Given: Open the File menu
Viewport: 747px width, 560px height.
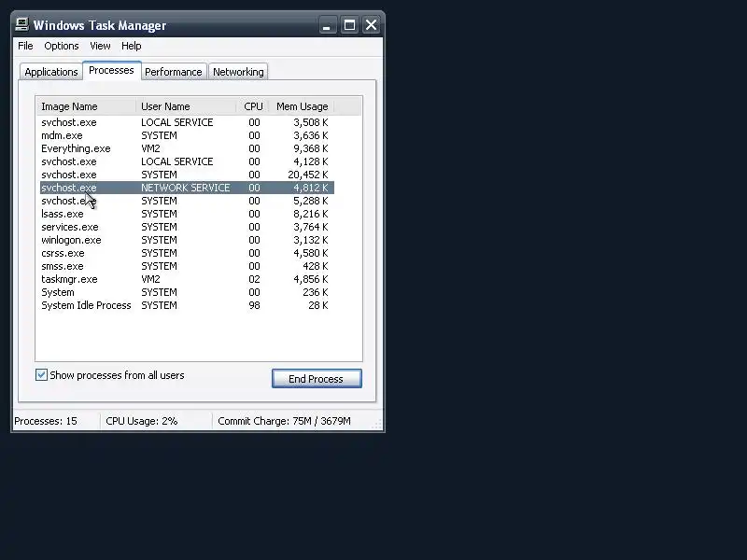Looking at the screenshot, I should click(26, 46).
